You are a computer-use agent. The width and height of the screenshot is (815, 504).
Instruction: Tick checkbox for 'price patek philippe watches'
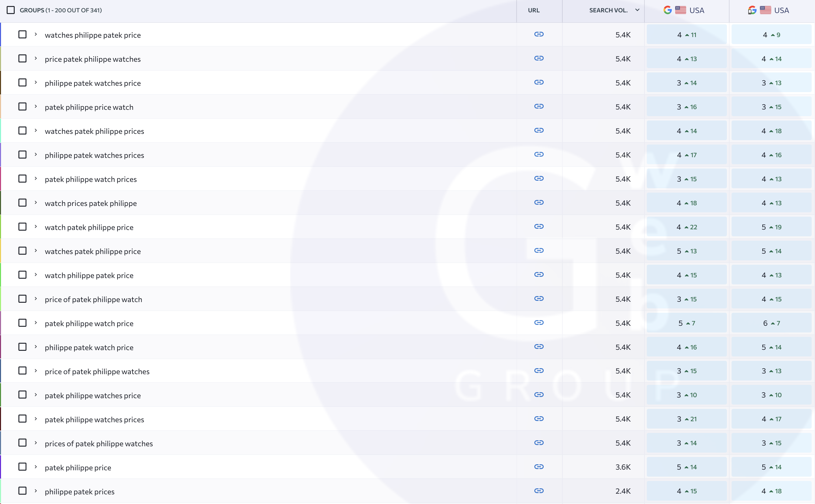[22, 59]
